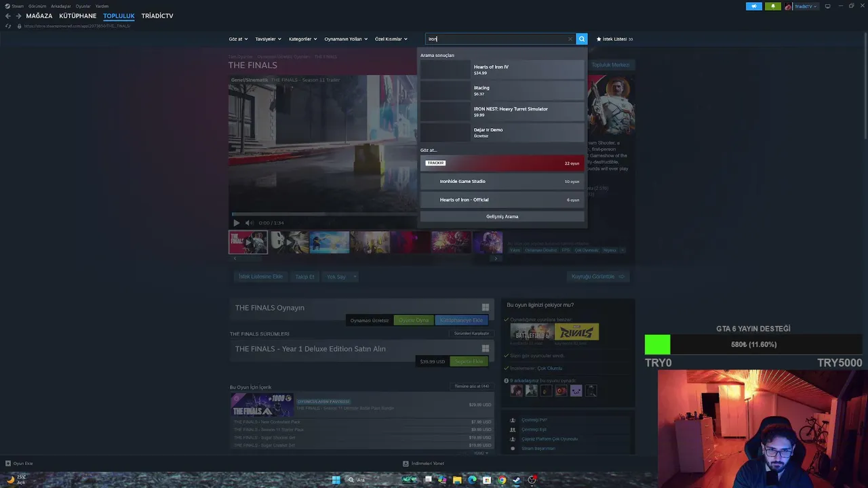Click the Steam taskbar icon
The image size is (868, 488).
(517, 480)
